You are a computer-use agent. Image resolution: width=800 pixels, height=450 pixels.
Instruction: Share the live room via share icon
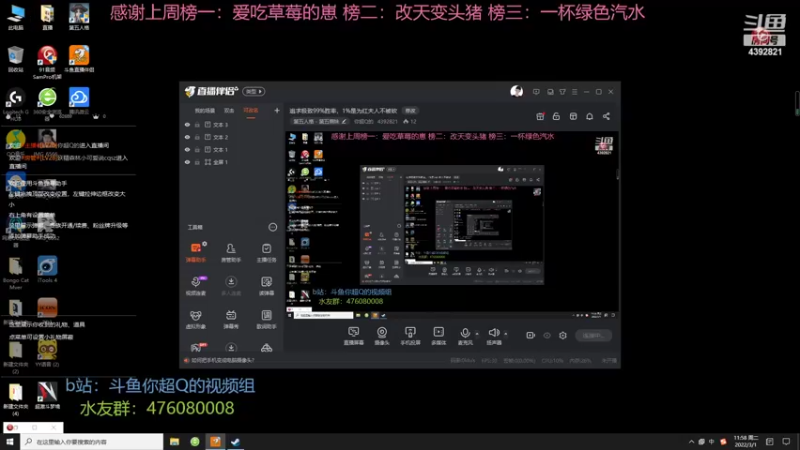pyautogui.click(x=606, y=116)
